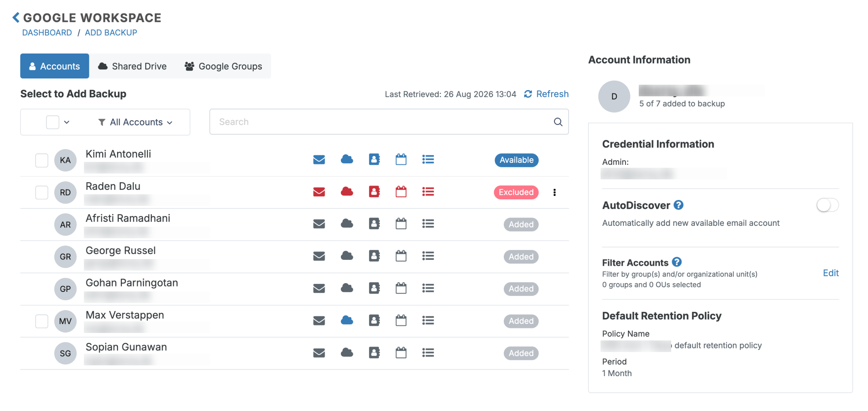Click the Available badge for Kimi Antonelli
868x411 pixels.
click(516, 160)
